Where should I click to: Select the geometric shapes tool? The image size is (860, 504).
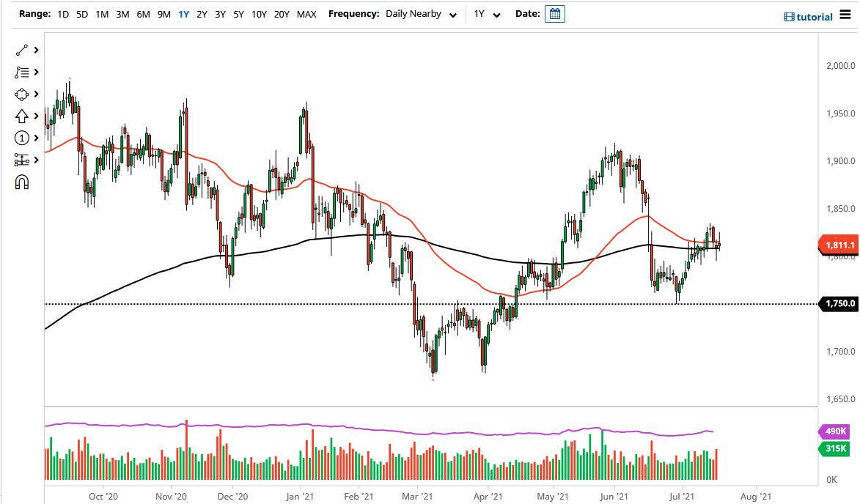pyautogui.click(x=21, y=94)
